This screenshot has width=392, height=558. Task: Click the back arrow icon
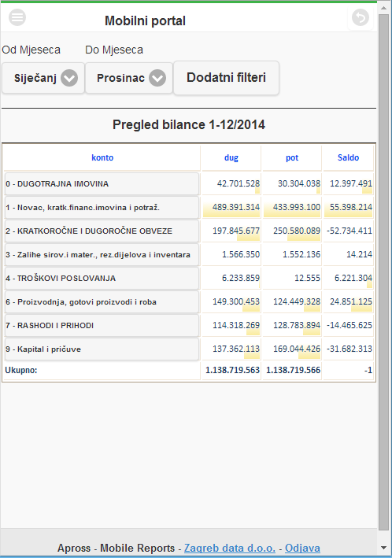click(x=361, y=17)
